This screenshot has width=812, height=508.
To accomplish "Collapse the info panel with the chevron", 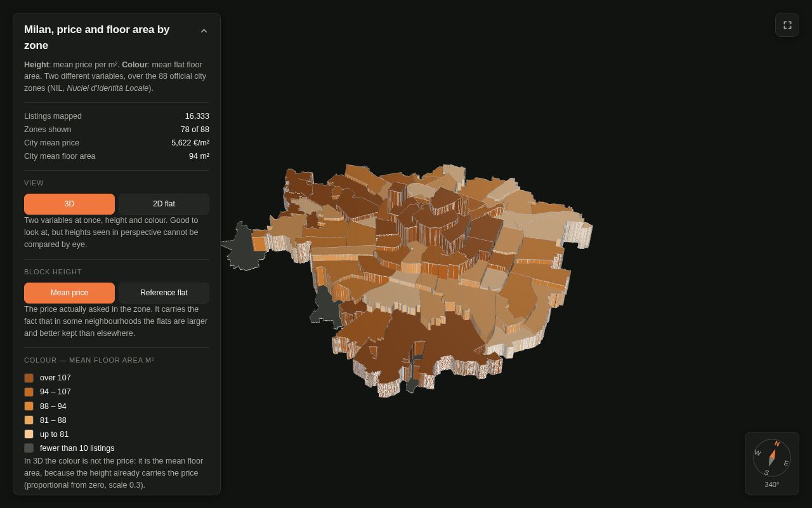I will 204,31.
